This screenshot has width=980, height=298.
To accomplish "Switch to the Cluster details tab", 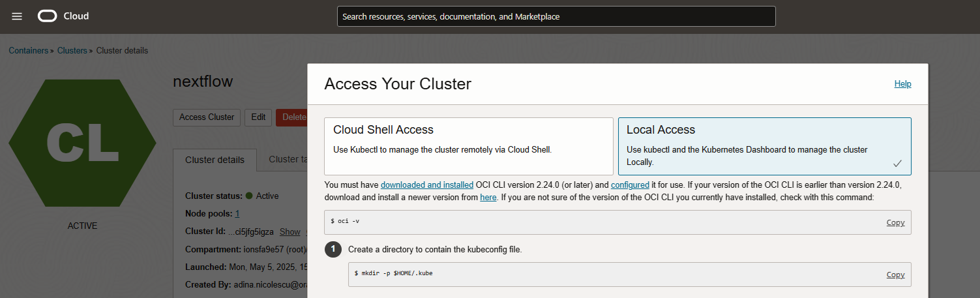I will [215, 160].
